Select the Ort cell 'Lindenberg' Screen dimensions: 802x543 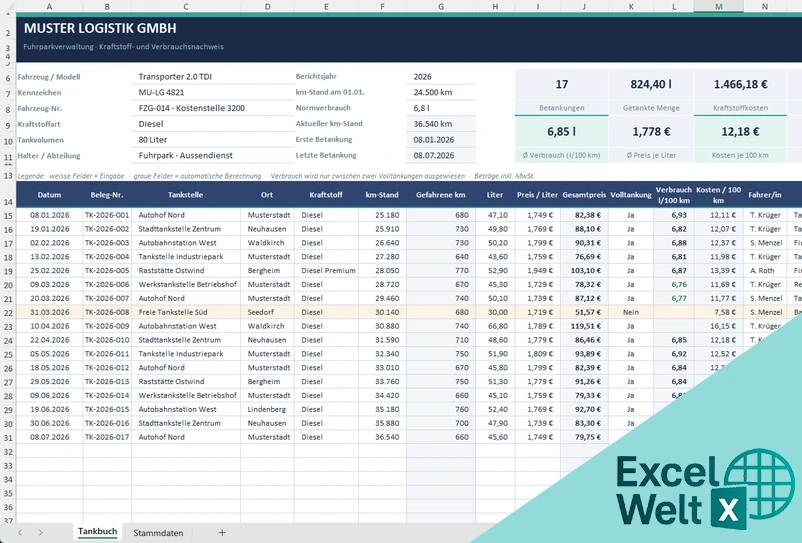tap(268, 410)
